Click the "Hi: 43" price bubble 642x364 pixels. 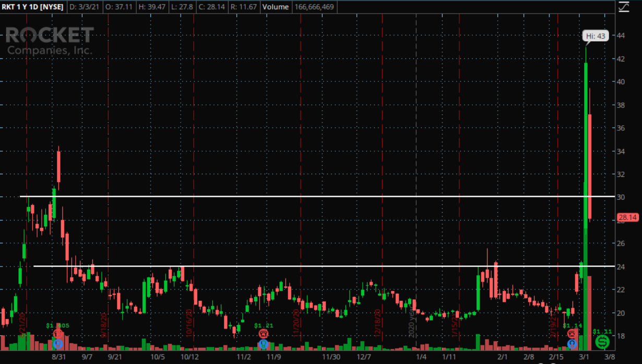595,36
